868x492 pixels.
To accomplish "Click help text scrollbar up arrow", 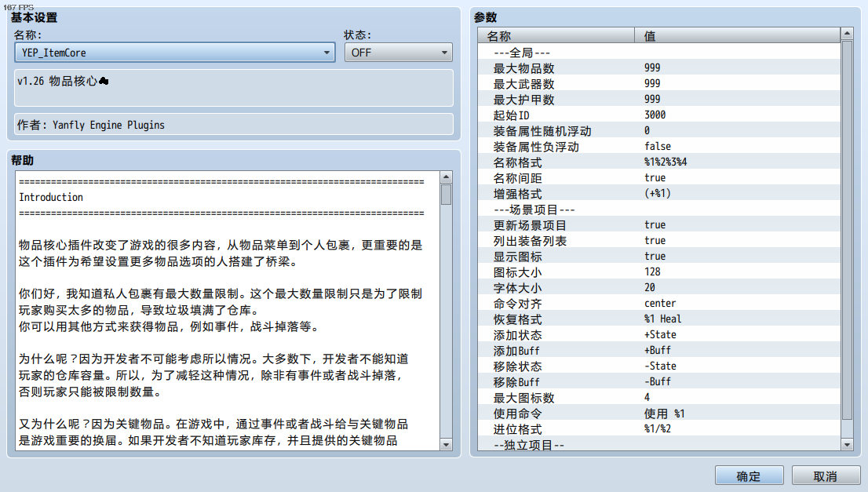I will point(447,177).
